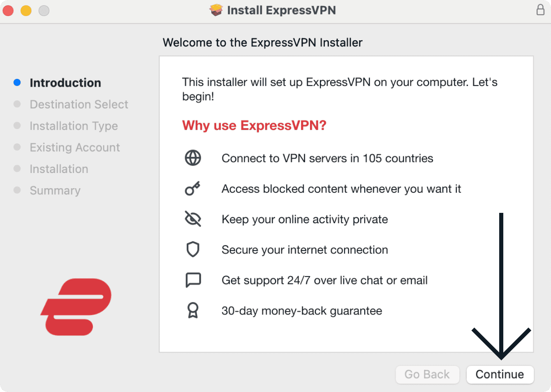Image resolution: width=551 pixels, height=392 pixels.
Task: Click the "30-day money-back guarantee" text
Action: (302, 311)
